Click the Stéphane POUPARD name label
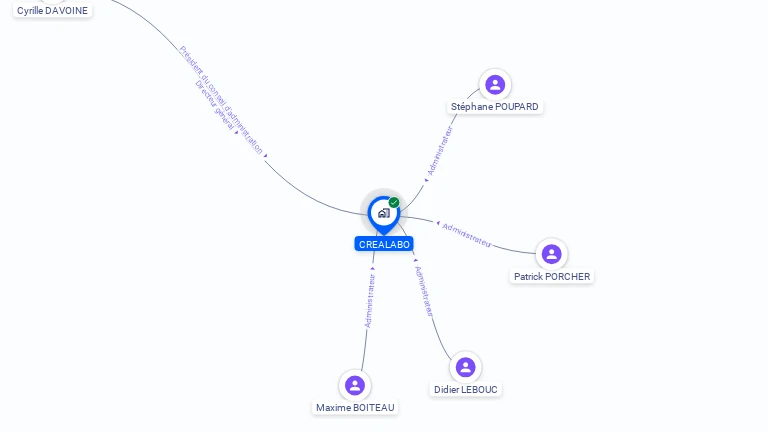Viewport: 768px width, 432px height. click(x=495, y=107)
